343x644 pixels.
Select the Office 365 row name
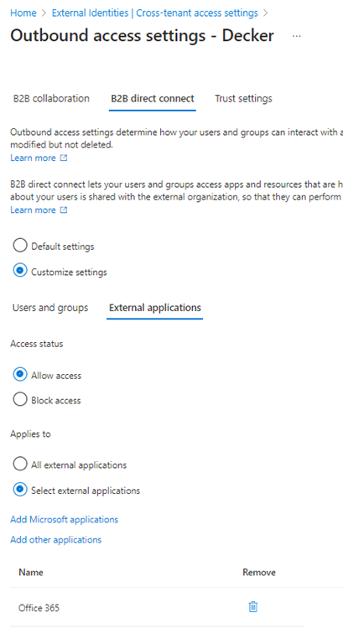[39, 608]
